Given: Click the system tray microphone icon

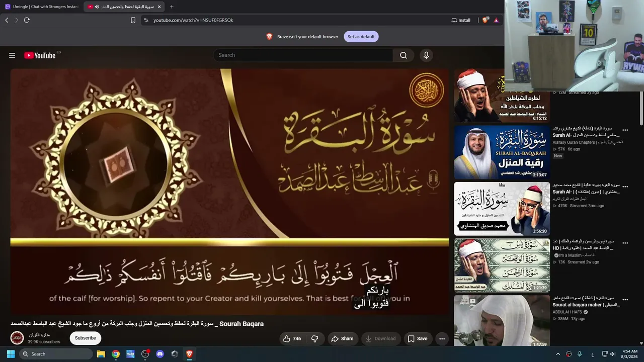Looking at the screenshot, I should coord(580,354).
